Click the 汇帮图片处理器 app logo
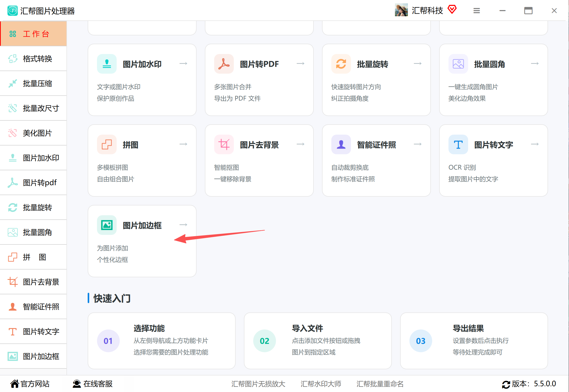This screenshot has width=569, height=392. click(13, 11)
